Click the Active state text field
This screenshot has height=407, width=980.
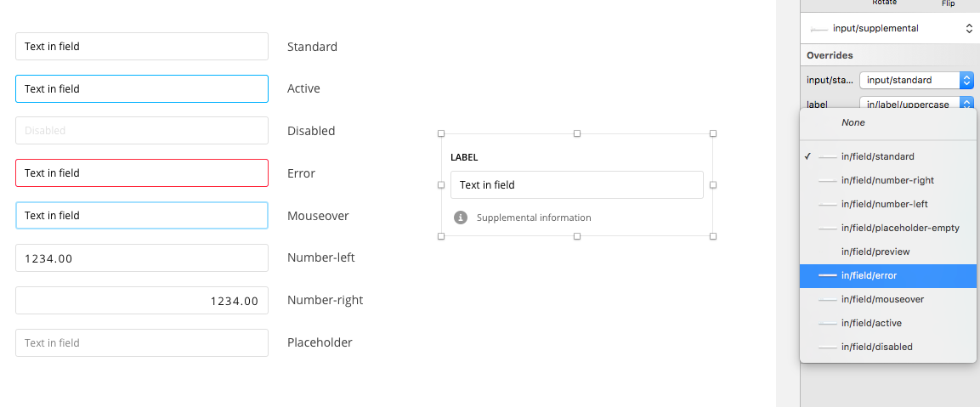tap(142, 88)
